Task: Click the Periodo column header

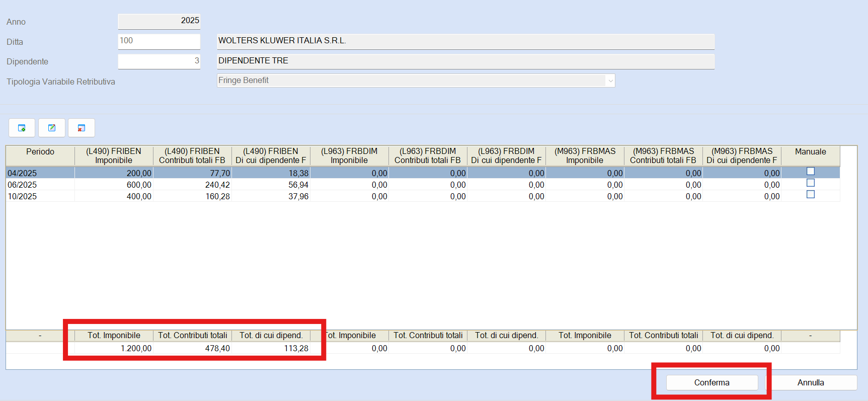Action: point(40,156)
